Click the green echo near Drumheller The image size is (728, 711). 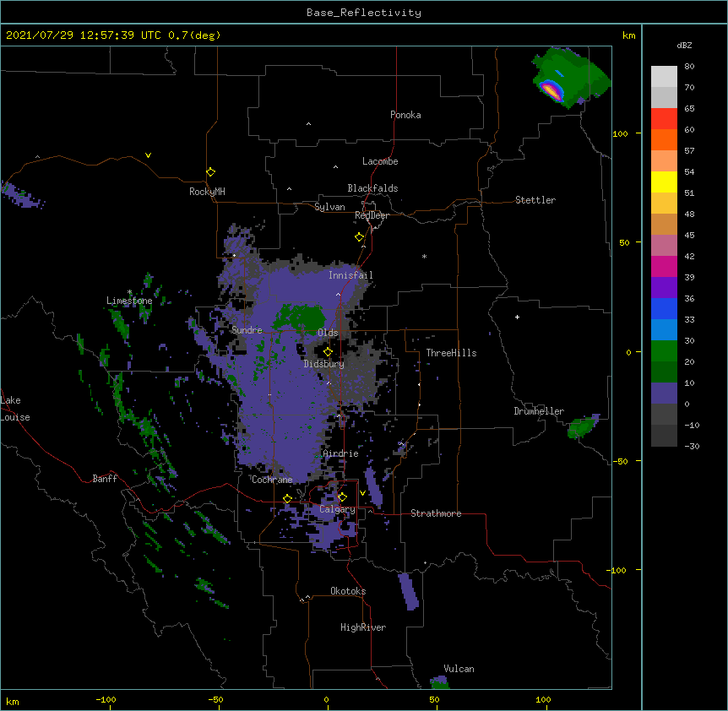click(x=581, y=427)
